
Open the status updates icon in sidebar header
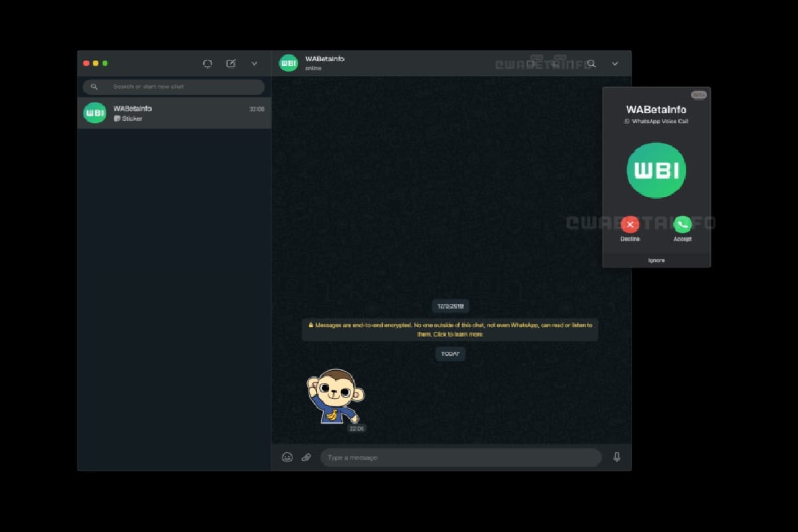207,64
